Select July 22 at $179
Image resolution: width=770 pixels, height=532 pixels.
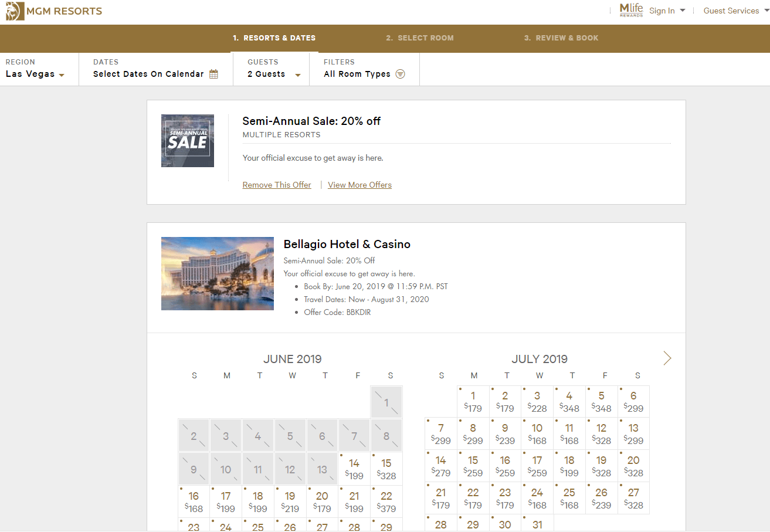[x=473, y=498]
